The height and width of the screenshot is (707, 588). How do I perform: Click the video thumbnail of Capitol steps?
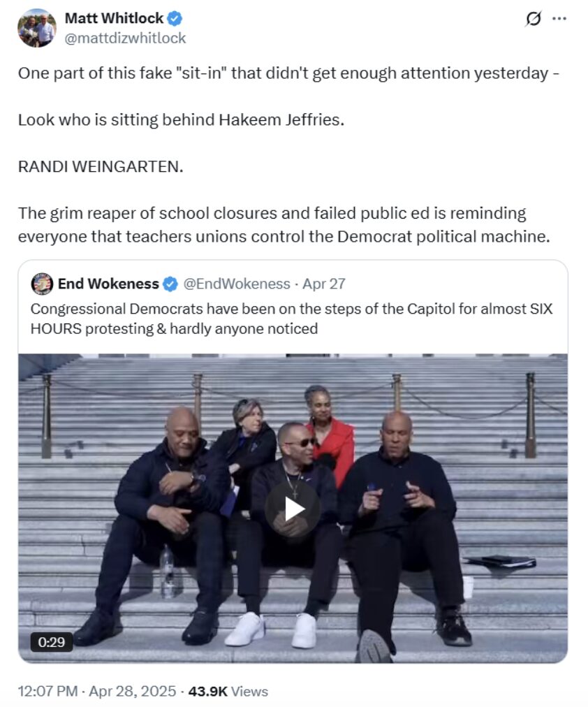point(293,508)
